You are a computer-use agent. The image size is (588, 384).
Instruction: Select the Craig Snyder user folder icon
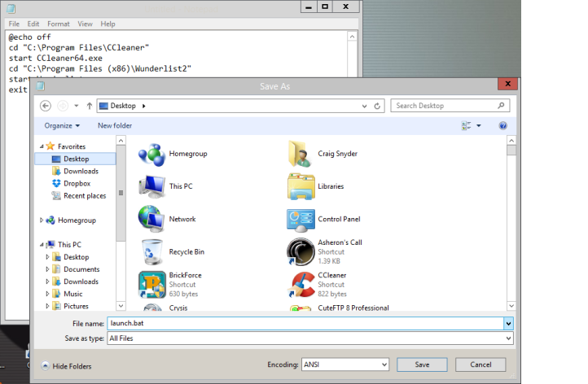tap(301, 154)
